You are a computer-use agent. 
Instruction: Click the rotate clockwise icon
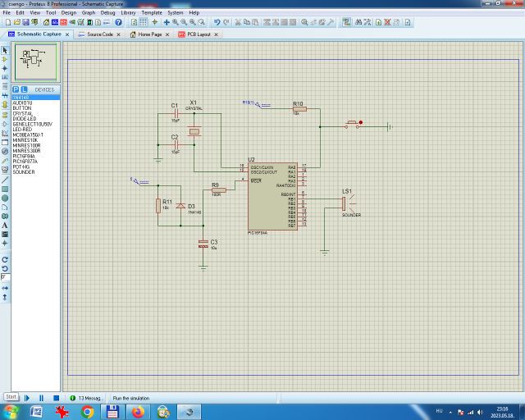(5, 258)
